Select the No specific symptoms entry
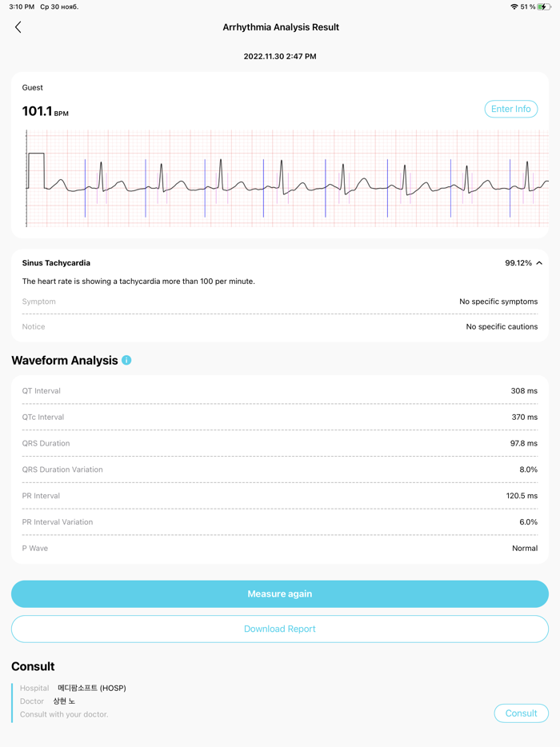 pyautogui.click(x=498, y=302)
